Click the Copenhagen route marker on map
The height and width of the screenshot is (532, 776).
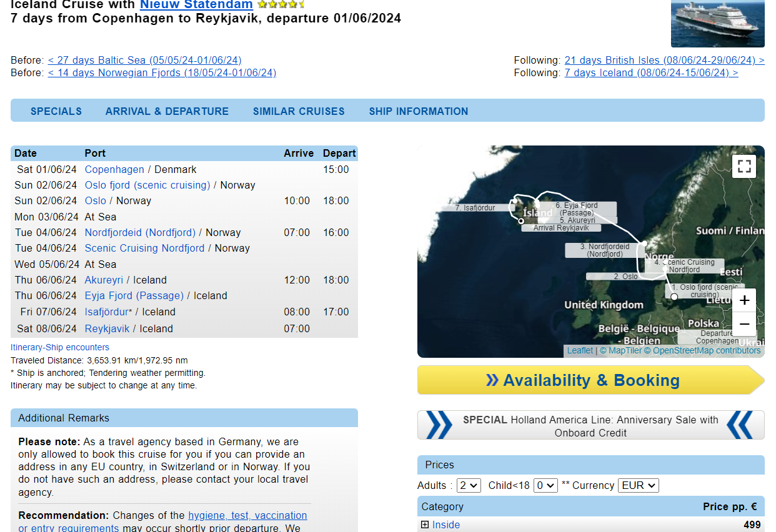pyautogui.click(x=674, y=297)
